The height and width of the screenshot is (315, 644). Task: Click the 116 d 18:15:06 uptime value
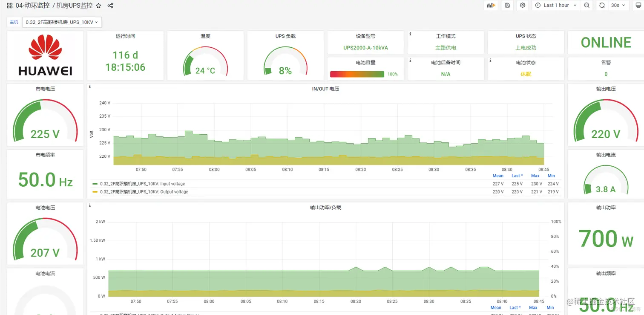[x=125, y=61]
